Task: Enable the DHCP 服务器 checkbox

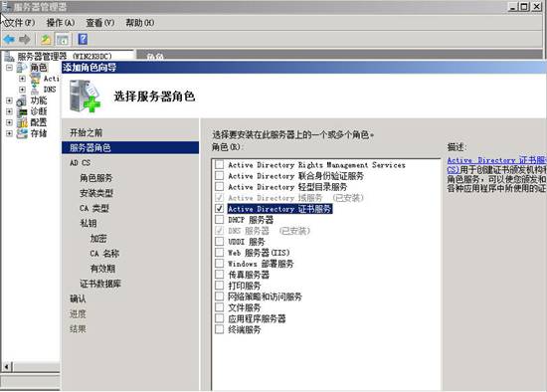Action: [x=220, y=220]
